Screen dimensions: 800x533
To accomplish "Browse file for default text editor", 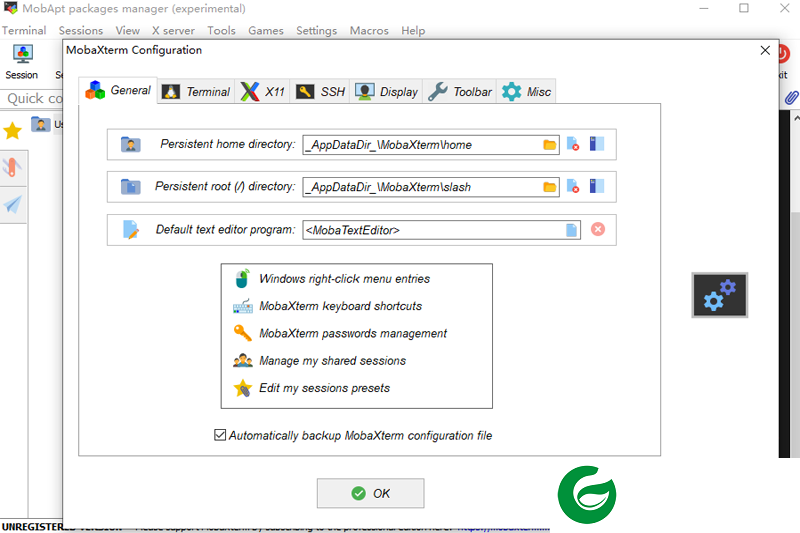I will [571, 230].
